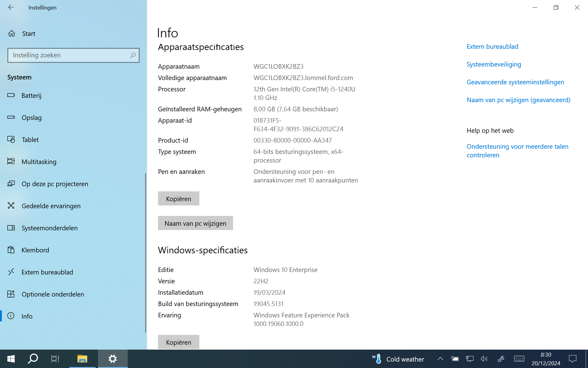Click the build number 19045.5131
The image size is (588, 368).
[268, 304]
